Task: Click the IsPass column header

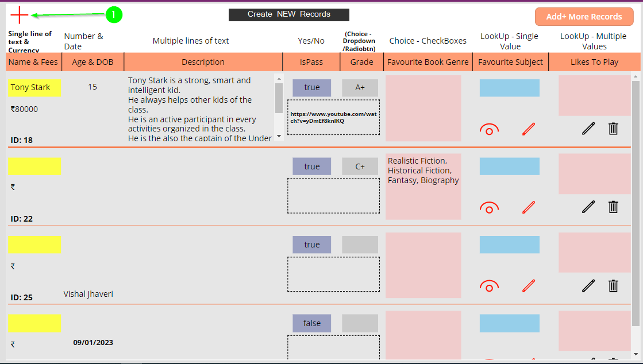Action: click(311, 62)
